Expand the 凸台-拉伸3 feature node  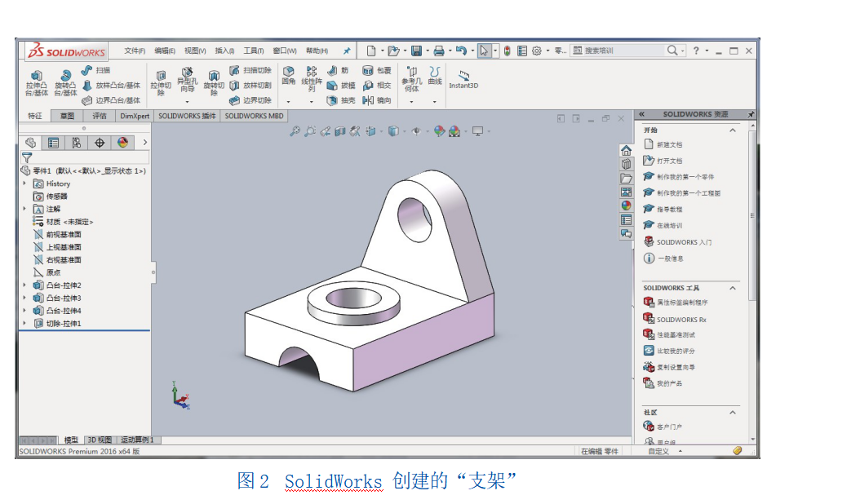tap(24, 298)
